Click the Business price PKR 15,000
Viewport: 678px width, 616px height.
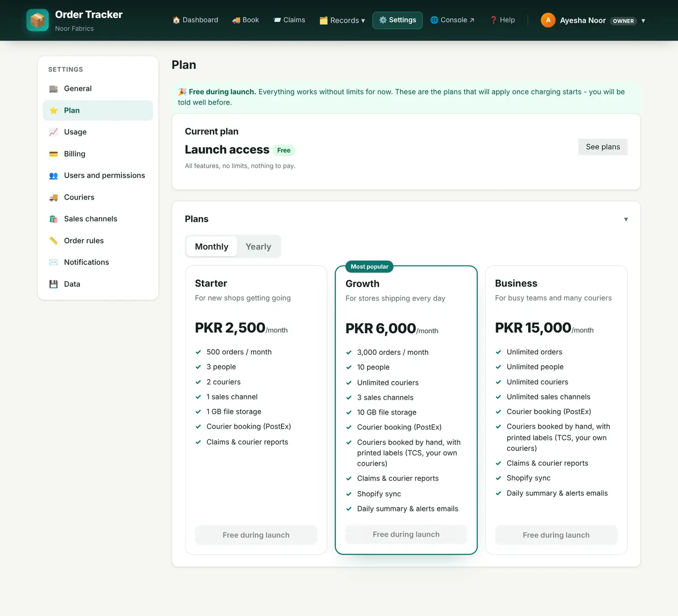click(x=533, y=328)
